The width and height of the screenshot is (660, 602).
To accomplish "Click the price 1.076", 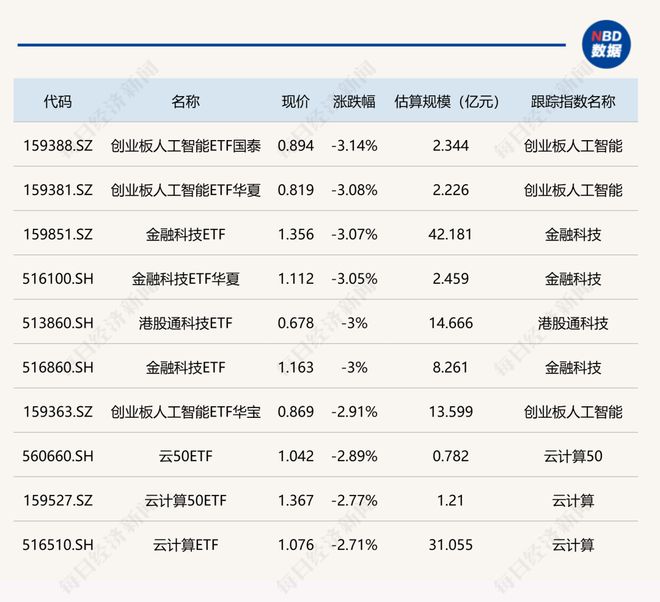I will (295, 545).
